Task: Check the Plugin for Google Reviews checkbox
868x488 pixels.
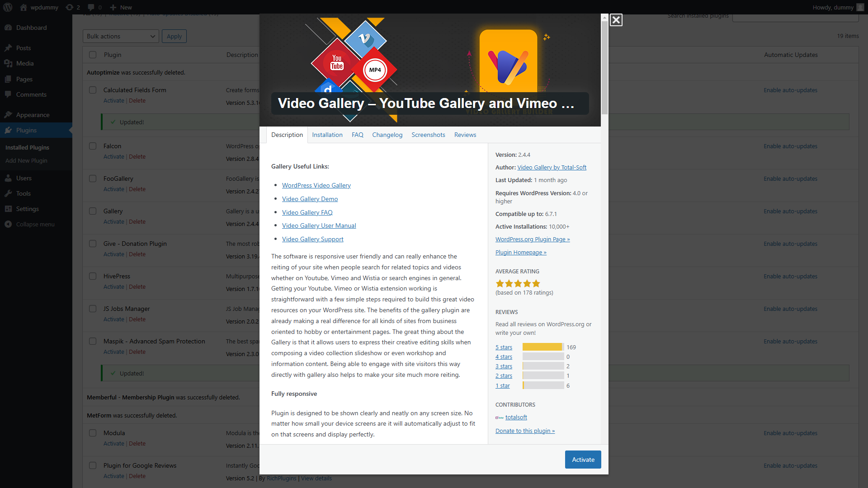Action: [93, 465]
